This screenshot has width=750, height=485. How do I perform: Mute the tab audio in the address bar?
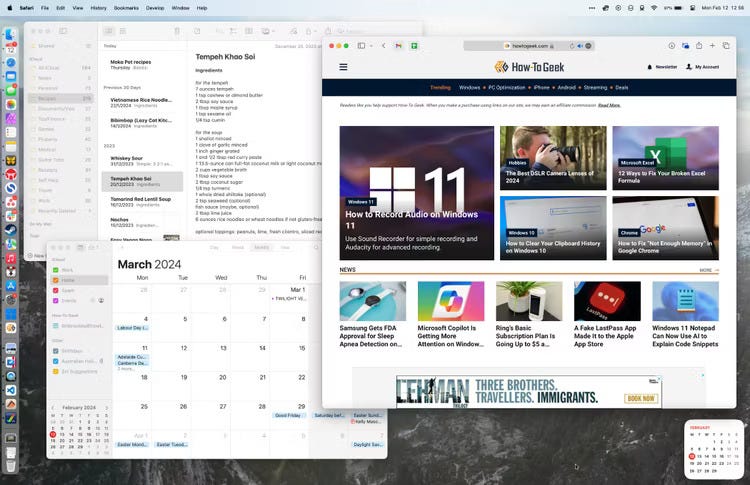[x=580, y=46]
